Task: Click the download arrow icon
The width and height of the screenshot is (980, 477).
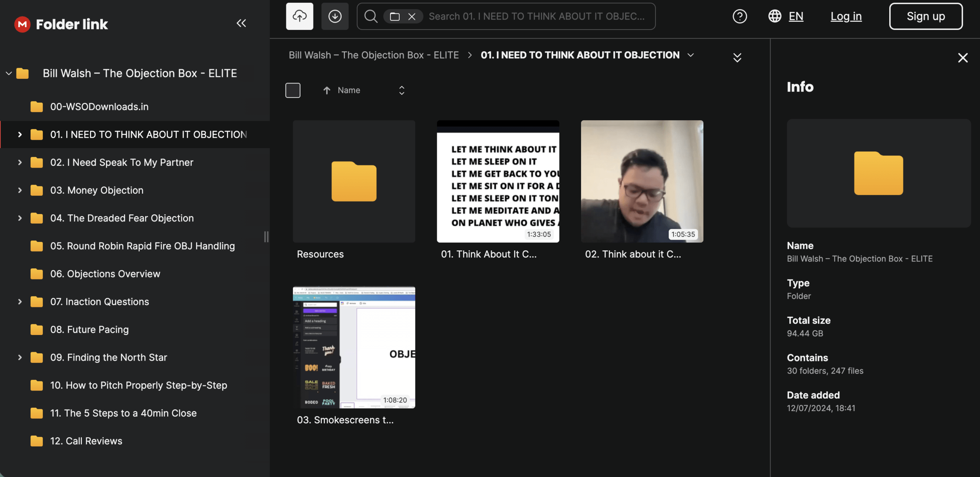Action: point(335,16)
